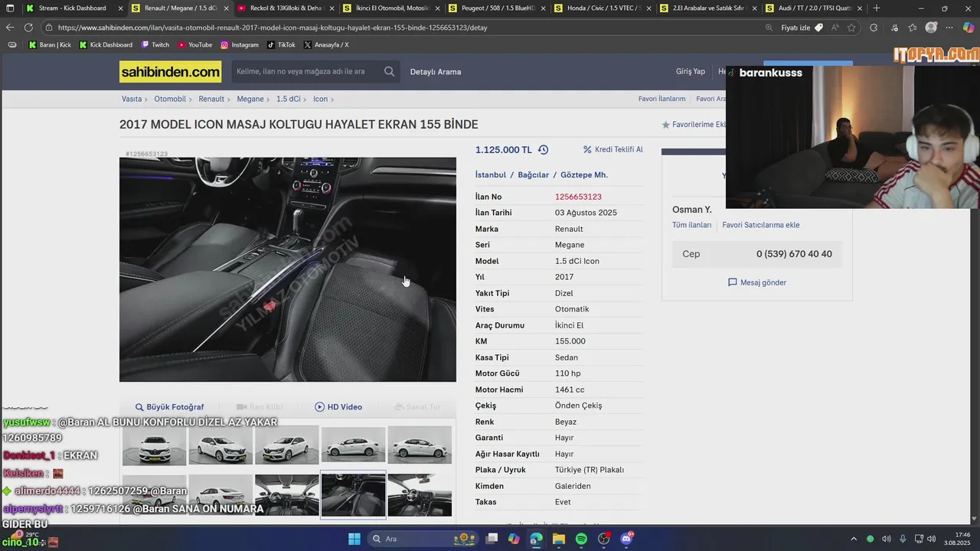Open the Windows Start menu
This screenshot has width=980, height=551.
[354, 539]
